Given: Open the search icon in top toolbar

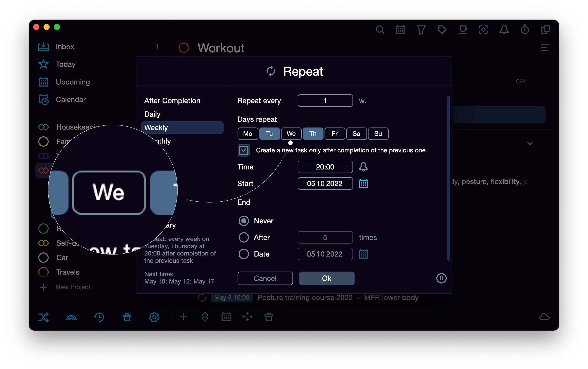Looking at the screenshot, I should point(380,30).
